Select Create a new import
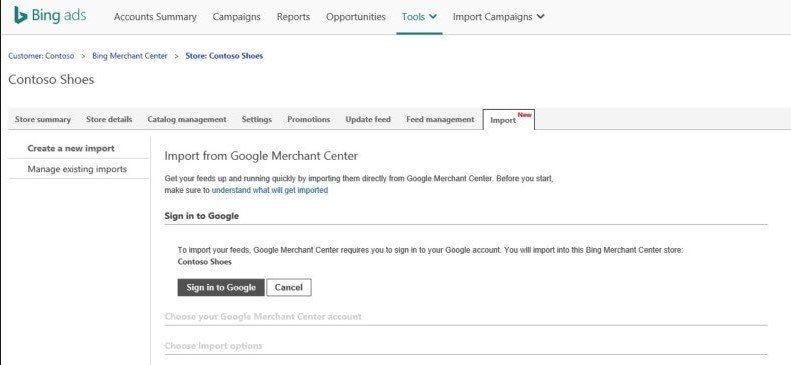This screenshot has width=791, height=365. 71,148
